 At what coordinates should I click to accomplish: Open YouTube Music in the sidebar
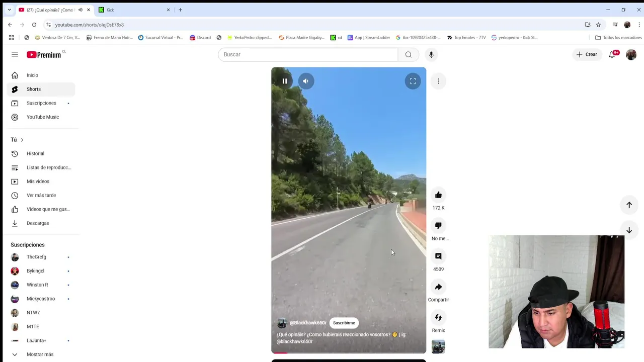[41, 117]
